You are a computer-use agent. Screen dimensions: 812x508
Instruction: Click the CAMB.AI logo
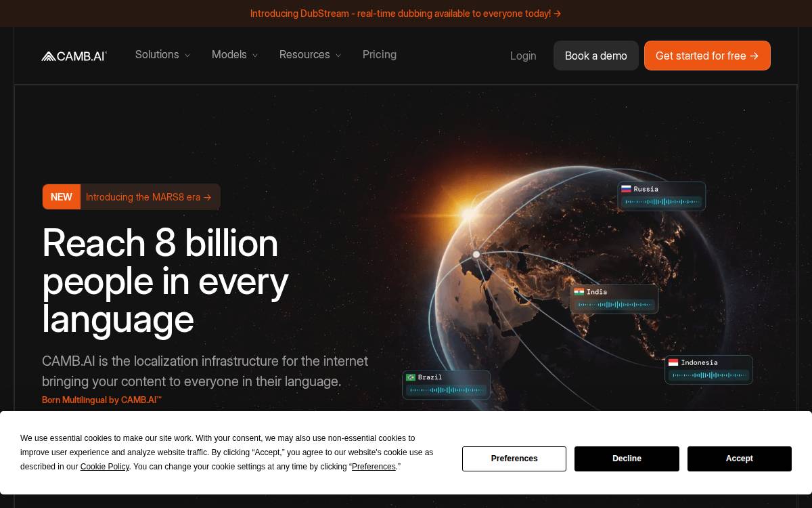coord(74,56)
